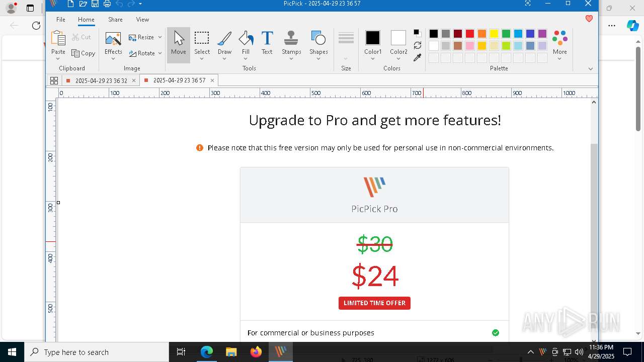The image size is (644, 362).
Task: Open Firefox from the taskbar
Action: [x=256, y=352]
